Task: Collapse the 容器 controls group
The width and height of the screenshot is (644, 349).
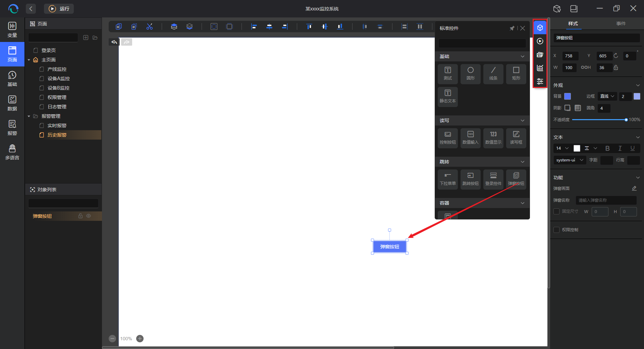Action: click(x=522, y=203)
